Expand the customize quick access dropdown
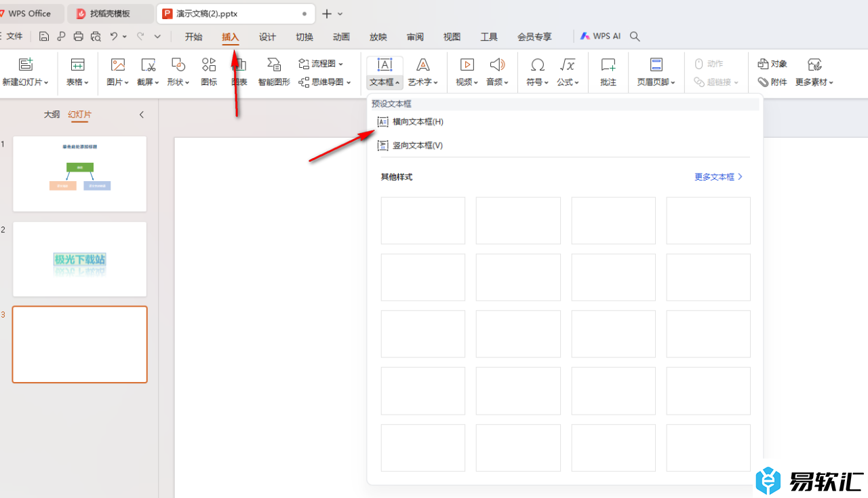 157,37
